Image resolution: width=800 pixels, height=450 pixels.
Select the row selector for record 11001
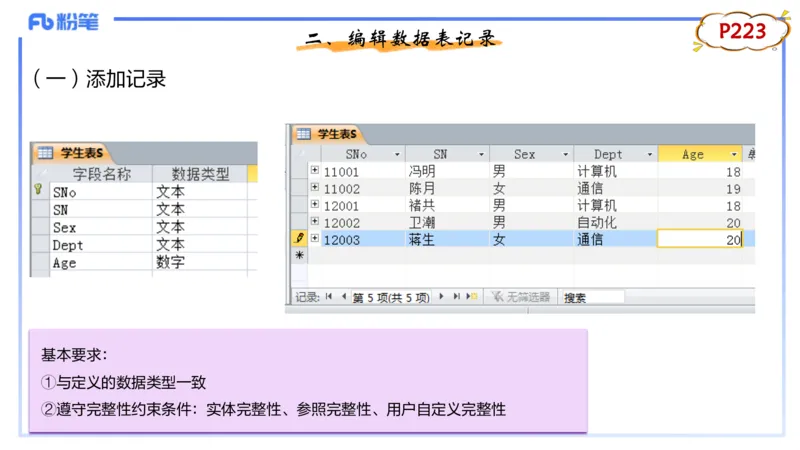[x=299, y=171]
